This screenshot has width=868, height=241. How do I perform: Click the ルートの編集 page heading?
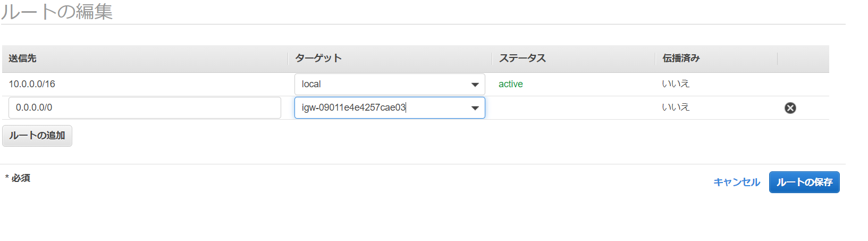click(57, 11)
